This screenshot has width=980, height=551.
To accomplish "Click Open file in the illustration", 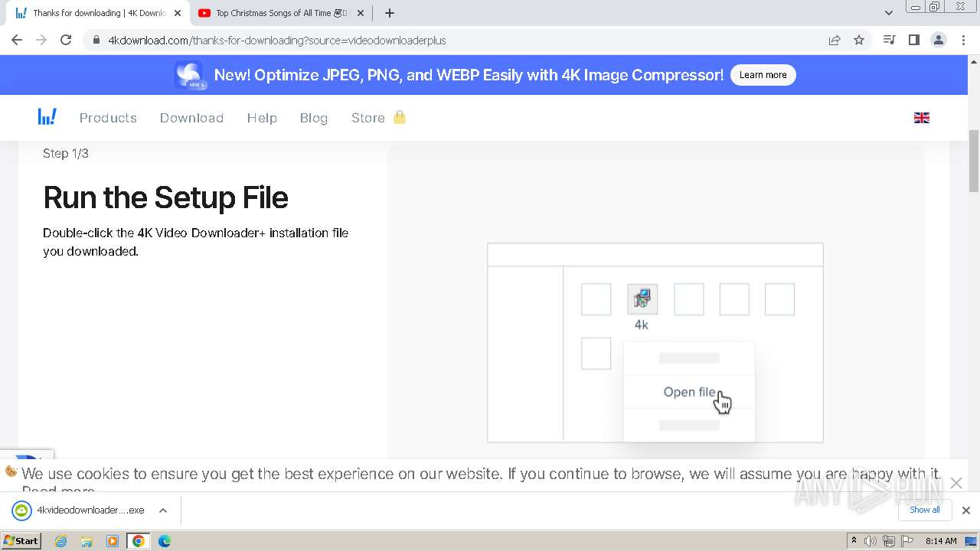I will point(689,392).
